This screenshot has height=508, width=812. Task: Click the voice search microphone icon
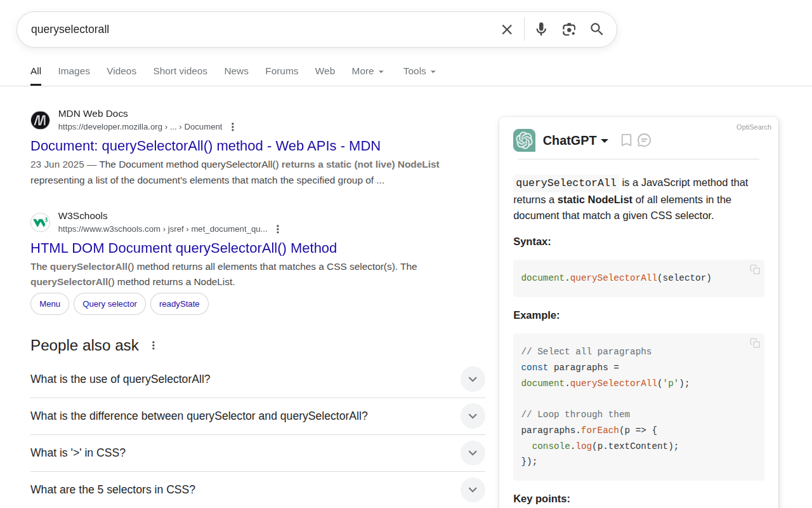click(x=540, y=29)
